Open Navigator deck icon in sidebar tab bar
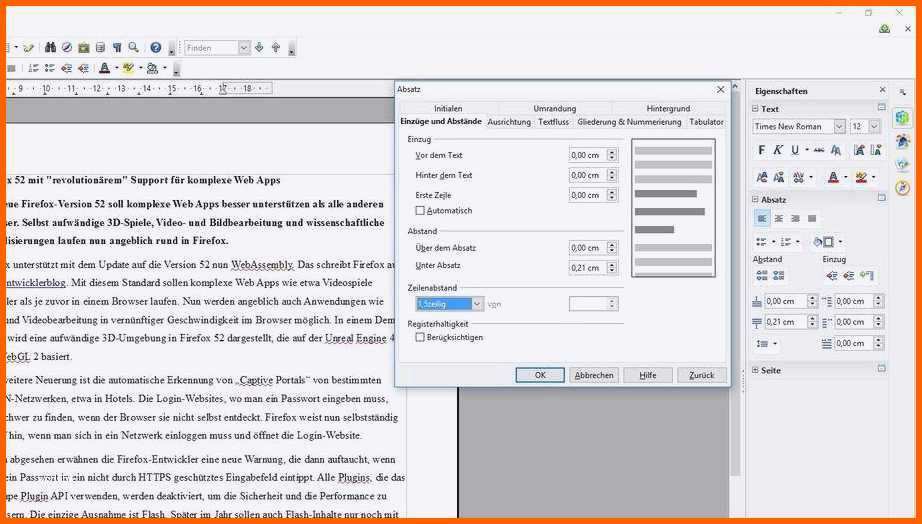The height and width of the screenshot is (524, 922). pos(903,188)
